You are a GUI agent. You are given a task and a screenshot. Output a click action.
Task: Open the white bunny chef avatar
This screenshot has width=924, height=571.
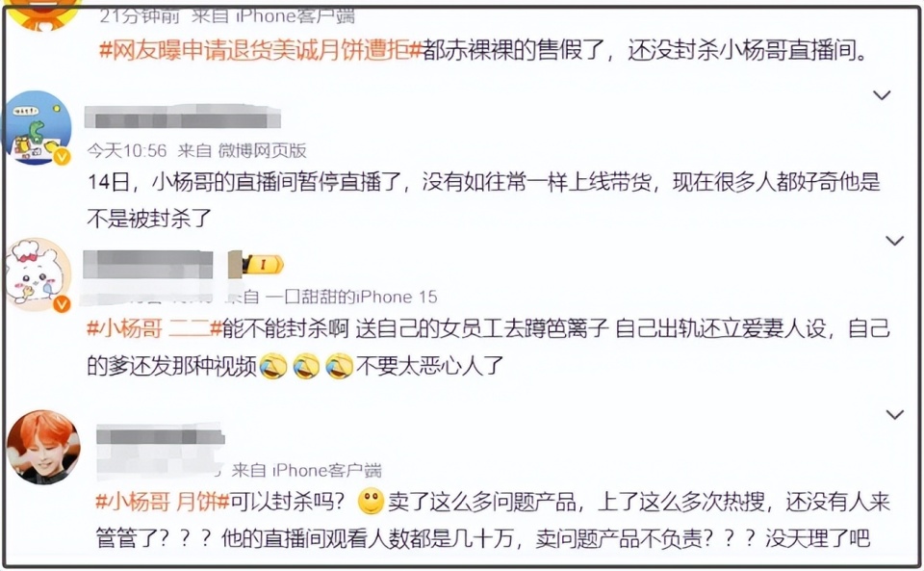[x=38, y=274]
